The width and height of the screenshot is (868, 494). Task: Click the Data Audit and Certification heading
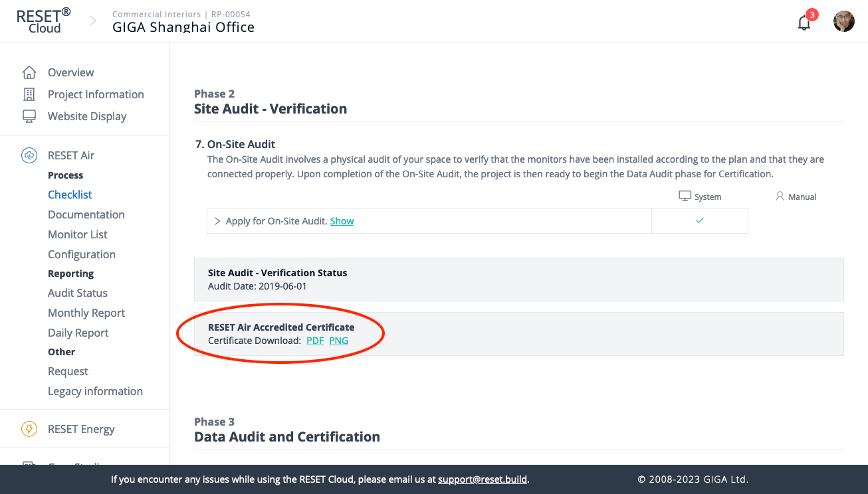[287, 437]
